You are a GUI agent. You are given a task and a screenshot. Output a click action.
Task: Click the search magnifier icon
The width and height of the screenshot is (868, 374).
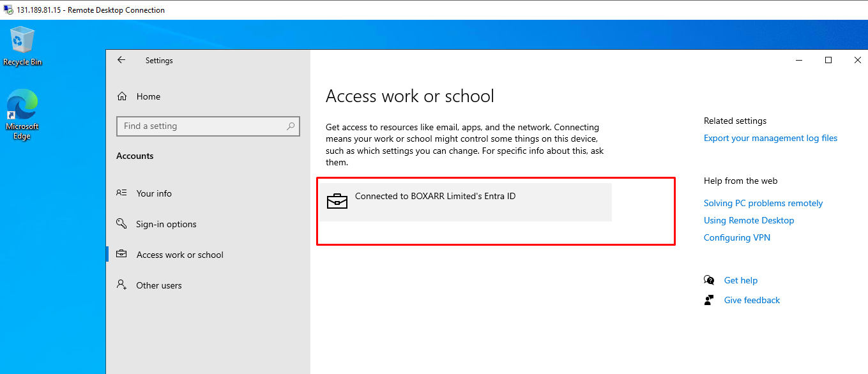(291, 126)
